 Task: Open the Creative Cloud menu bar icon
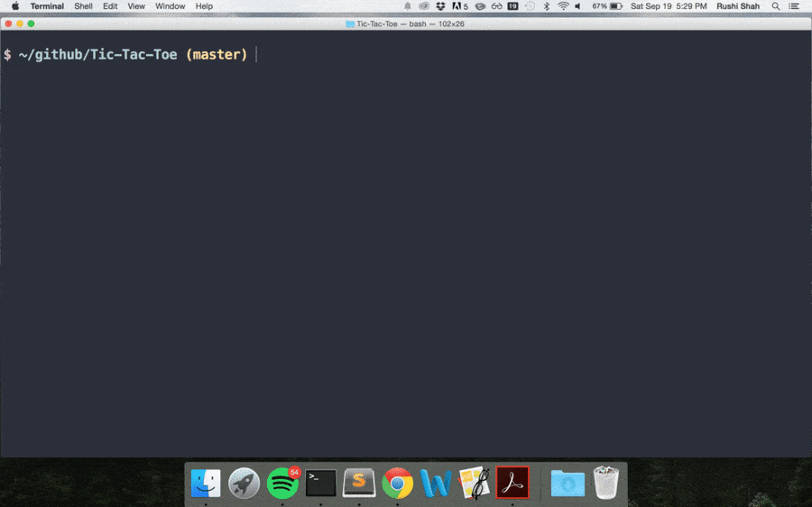[424, 6]
